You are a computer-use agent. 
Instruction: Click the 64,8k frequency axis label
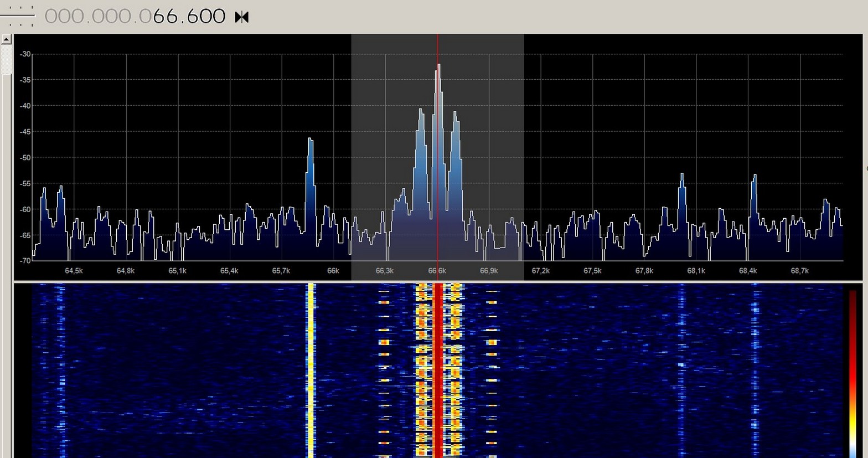126,271
